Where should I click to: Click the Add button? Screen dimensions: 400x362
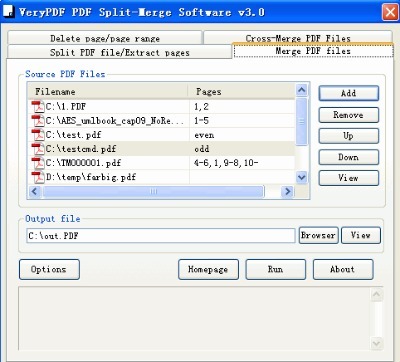[349, 93]
